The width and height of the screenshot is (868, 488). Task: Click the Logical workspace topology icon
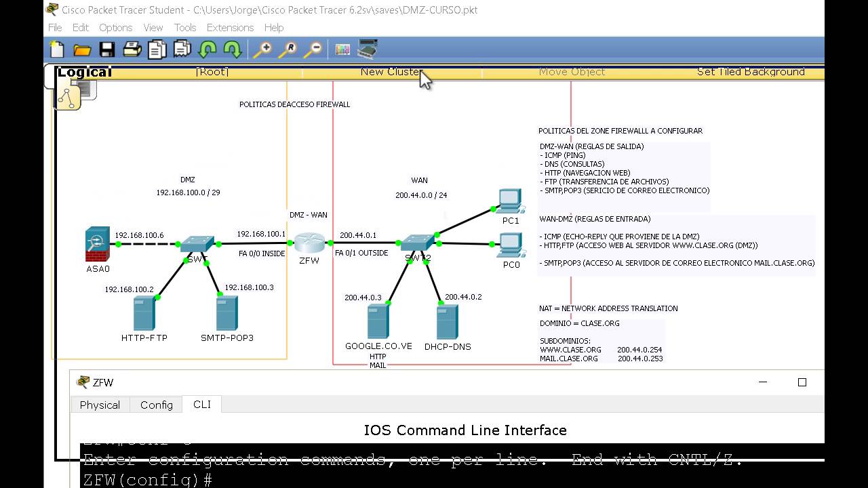68,99
